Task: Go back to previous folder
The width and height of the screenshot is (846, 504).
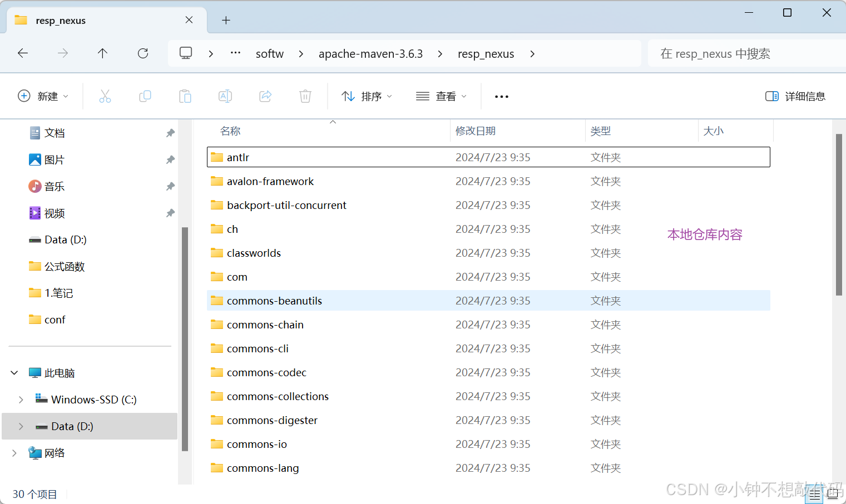Action: point(23,53)
